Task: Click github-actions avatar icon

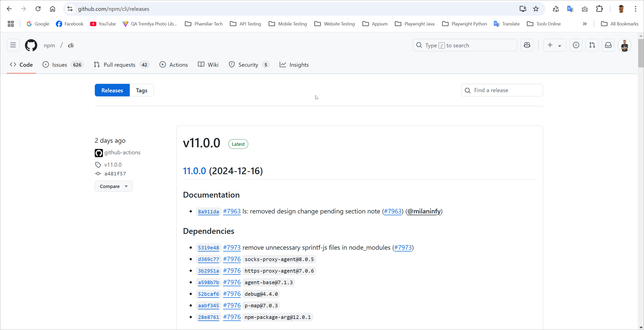Action: (99, 153)
